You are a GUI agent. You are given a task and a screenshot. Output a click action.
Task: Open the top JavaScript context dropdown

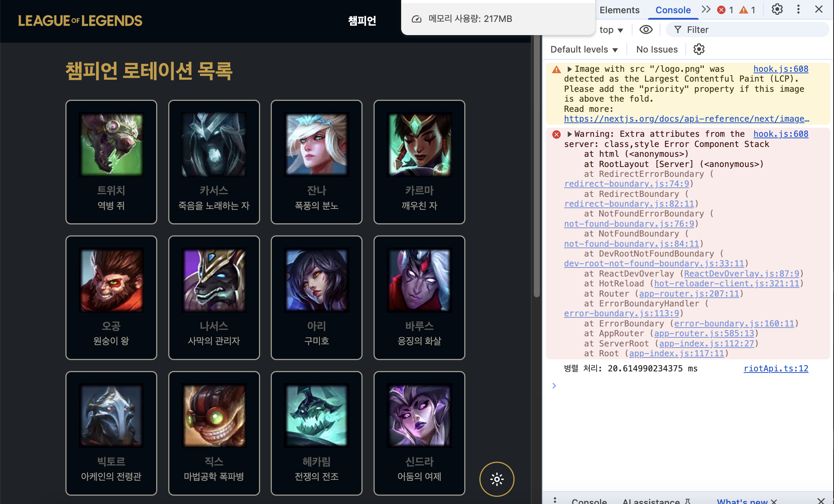click(x=611, y=30)
